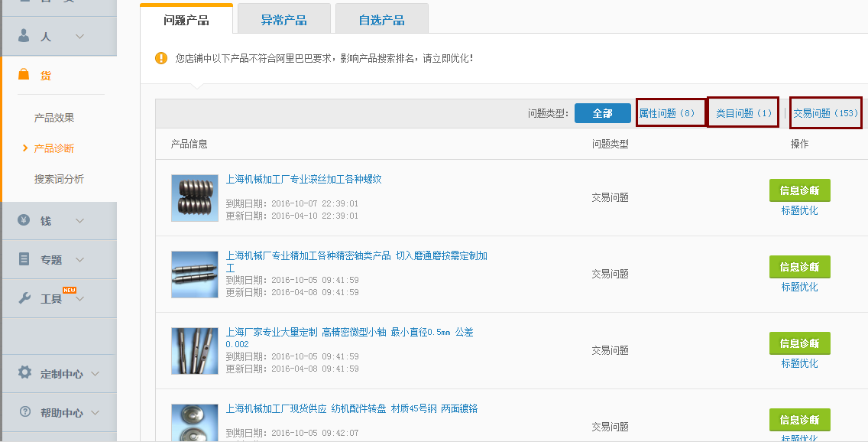Filter by 交易问题 (153)
Image resolution: width=868 pixels, height=442 pixels.
click(825, 113)
